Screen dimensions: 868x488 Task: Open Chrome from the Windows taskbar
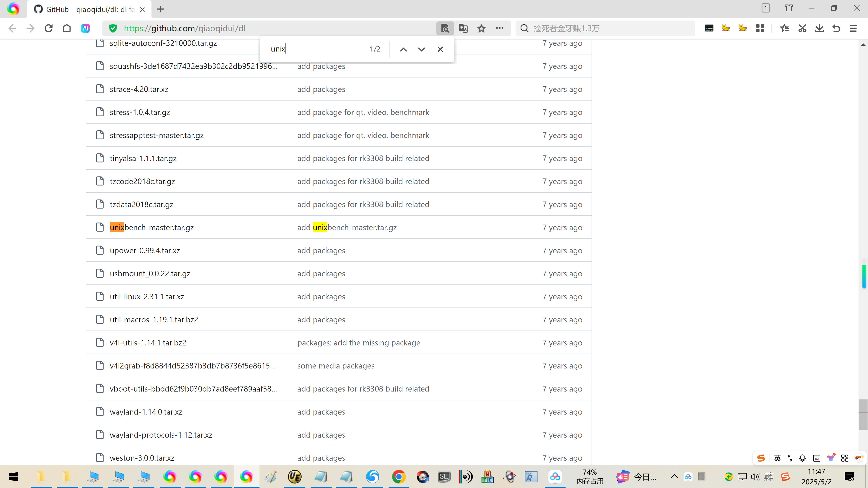point(398,476)
